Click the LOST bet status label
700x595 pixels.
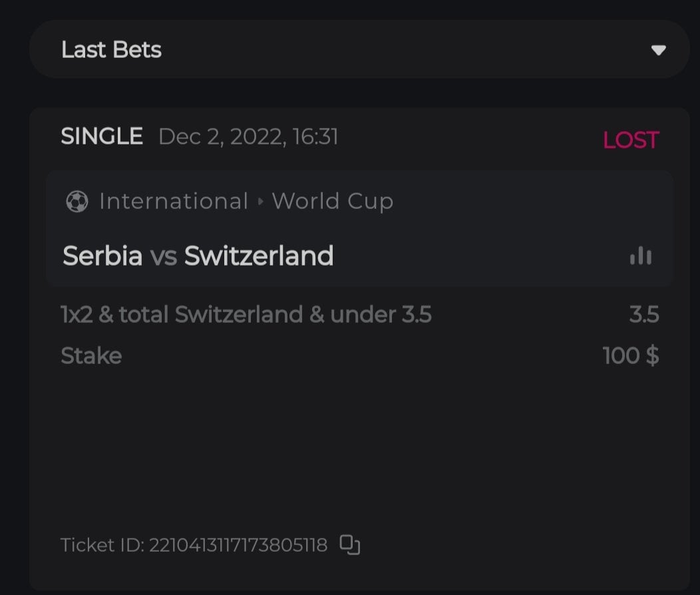pos(630,140)
